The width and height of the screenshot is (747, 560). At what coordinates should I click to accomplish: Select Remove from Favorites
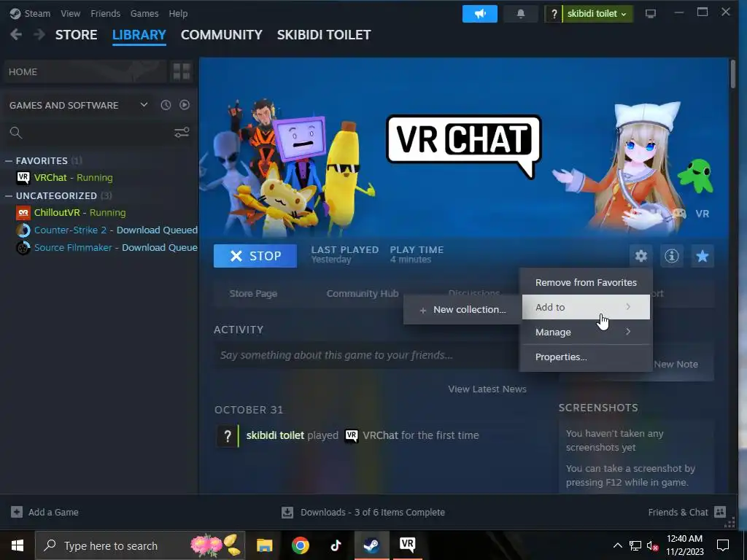tap(586, 282)
